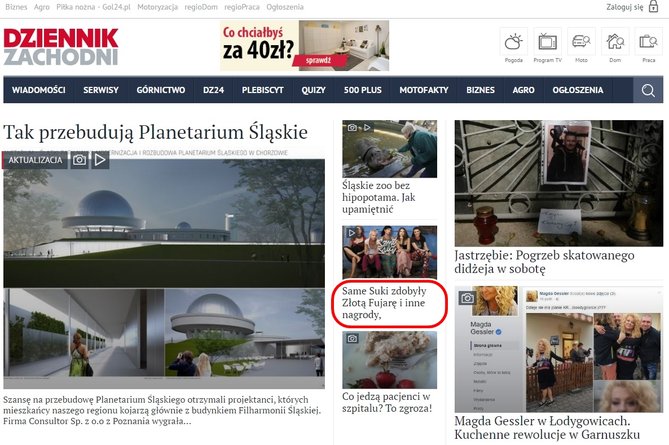669x445 pixels.
Task: Go to MOTOFAKTY in navigation bar
Action: (424, 90)
